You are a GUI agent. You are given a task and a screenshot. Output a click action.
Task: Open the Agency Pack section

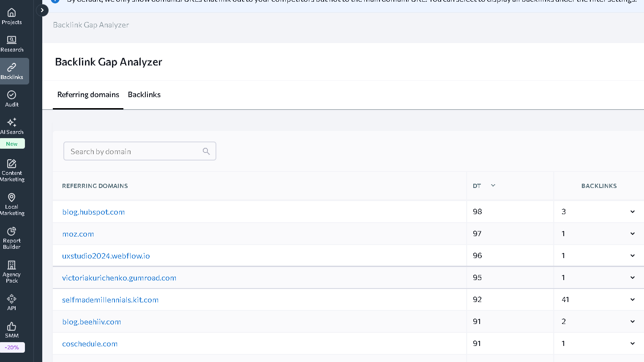[x=11, y=269]
